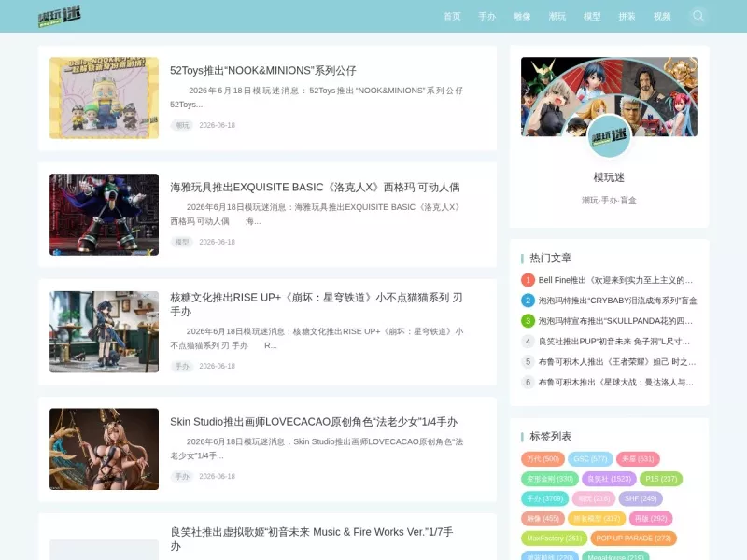Open the 潮玩 navigation item

[557, 17]
